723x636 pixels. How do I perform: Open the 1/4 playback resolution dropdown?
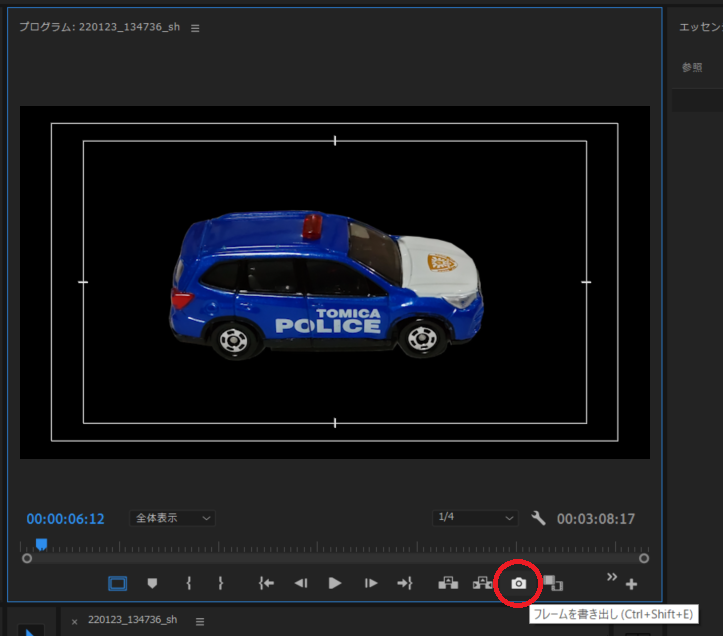coord(475,518)
